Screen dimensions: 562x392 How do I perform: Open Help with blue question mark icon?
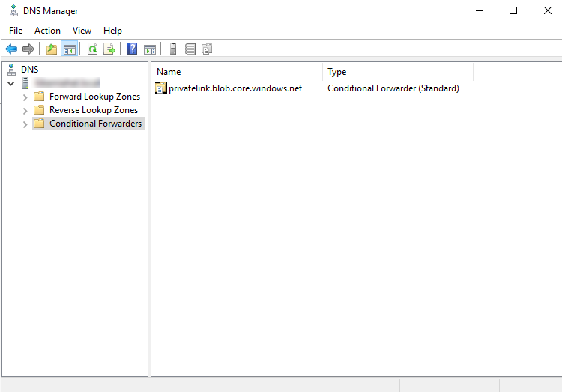tap(132, 49)
